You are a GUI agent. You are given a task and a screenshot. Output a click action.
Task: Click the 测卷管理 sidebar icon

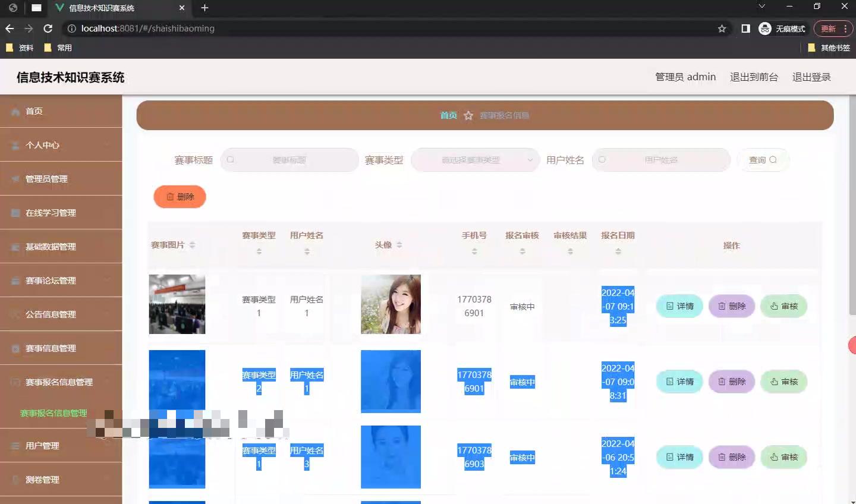[x=14, y=480]
